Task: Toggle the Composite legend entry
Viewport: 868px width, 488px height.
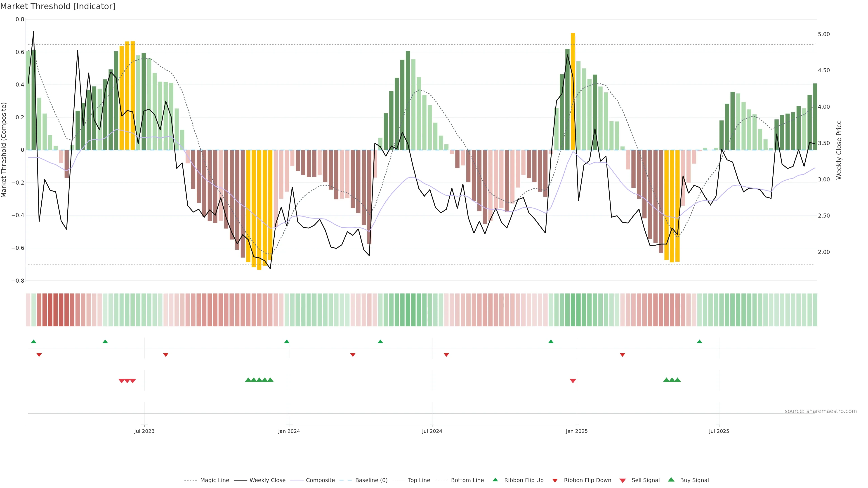Action: [320, 480]
